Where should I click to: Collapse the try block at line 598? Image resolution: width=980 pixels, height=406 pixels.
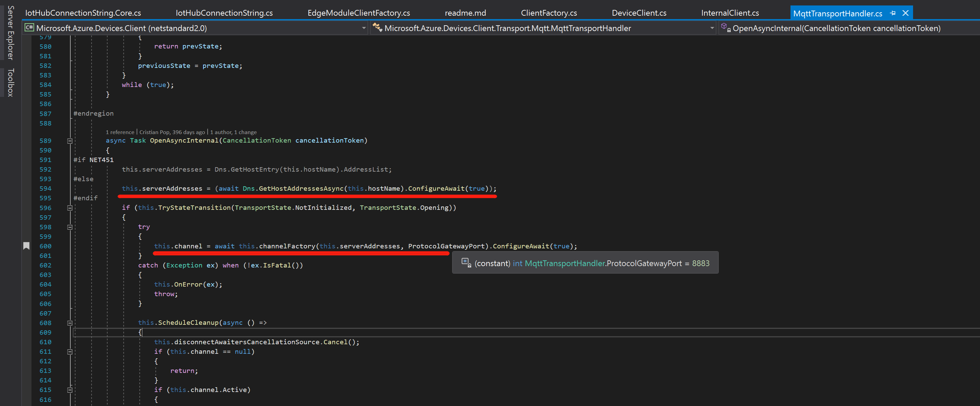(70, 227)
